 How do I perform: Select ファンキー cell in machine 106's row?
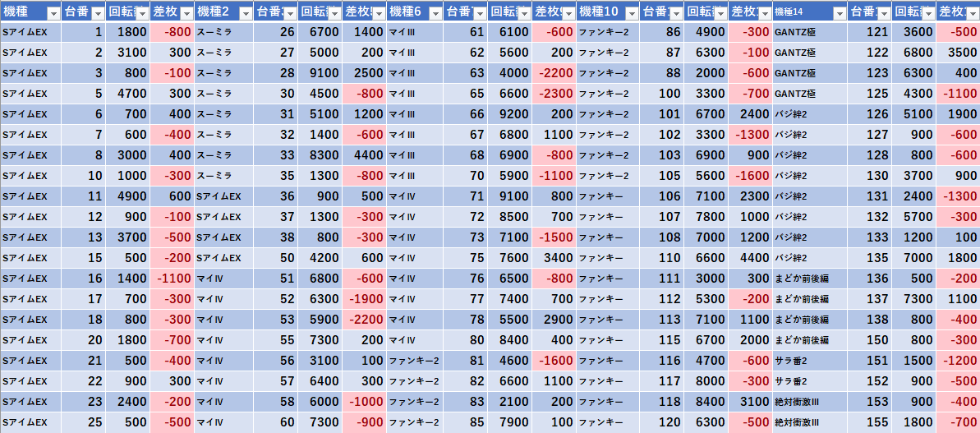(608, 196)
